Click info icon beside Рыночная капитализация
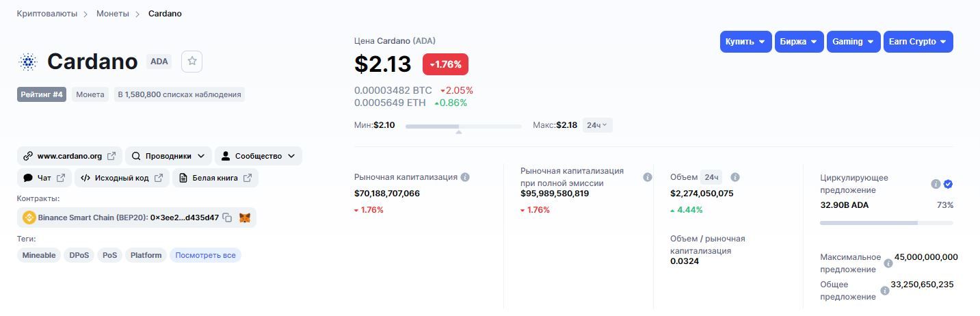980x316 pixels. (465, 177)
